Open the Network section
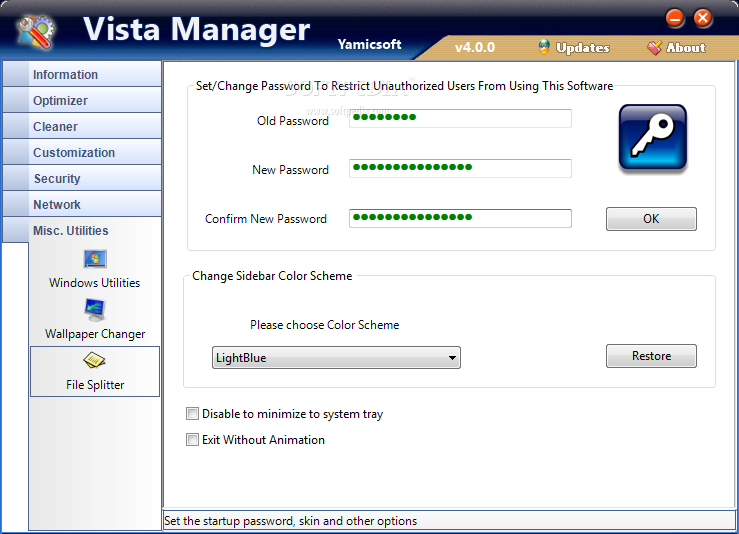739x534 pixels. tap(82, 205)
